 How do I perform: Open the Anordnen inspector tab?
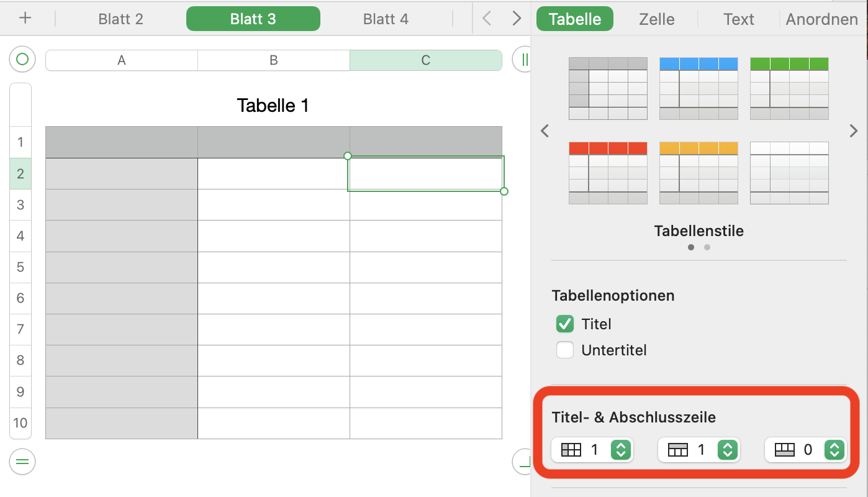click(821, 19)
